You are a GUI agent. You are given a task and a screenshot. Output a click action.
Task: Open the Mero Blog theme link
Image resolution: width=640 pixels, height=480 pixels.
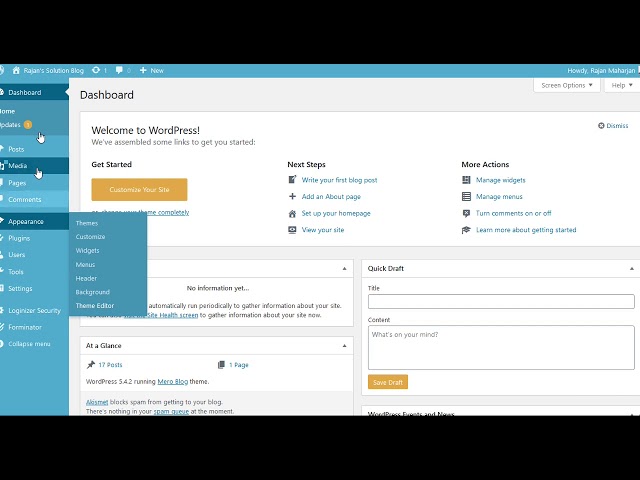pyautogui.click(x=173, y=382)
